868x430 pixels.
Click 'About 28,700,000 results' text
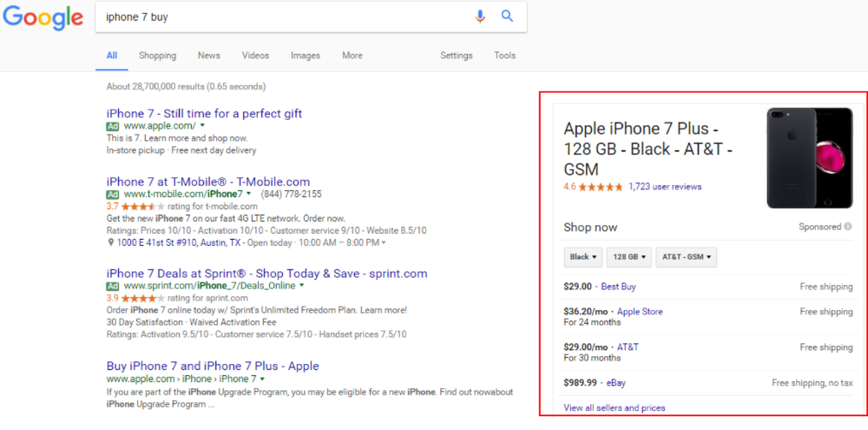pos(156,87)
